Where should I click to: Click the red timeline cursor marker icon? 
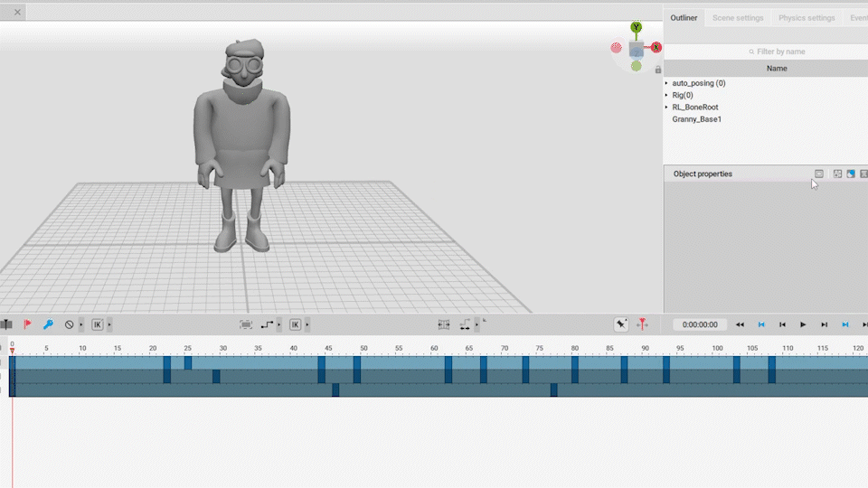point(642,324)
